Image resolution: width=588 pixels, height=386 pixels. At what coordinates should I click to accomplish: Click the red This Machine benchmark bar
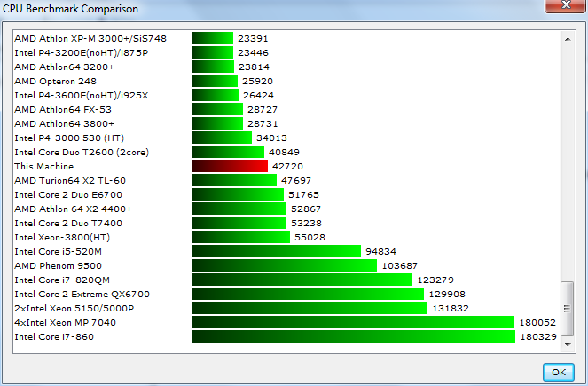pos(230,166)
